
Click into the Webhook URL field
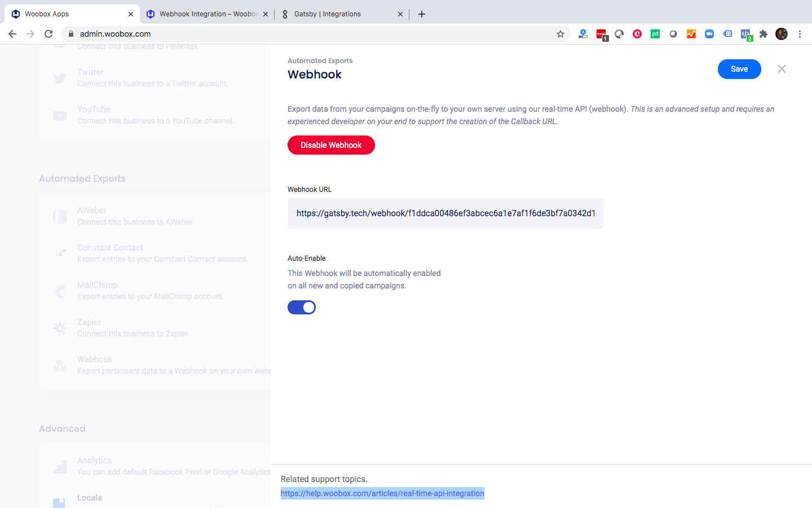pyautogui.click(x=445, y=213)
